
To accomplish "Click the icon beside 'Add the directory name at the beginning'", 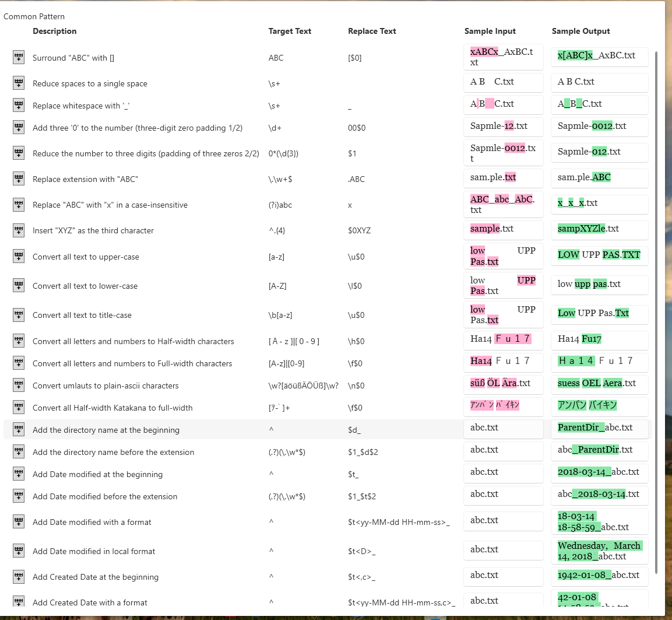I will (19, 430).
